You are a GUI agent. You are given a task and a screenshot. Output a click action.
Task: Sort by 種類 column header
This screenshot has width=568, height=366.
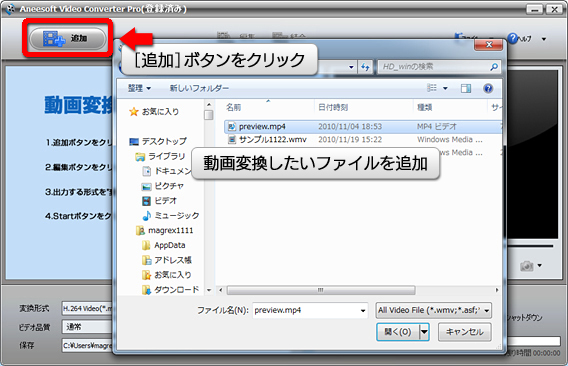tap(425, 107)
